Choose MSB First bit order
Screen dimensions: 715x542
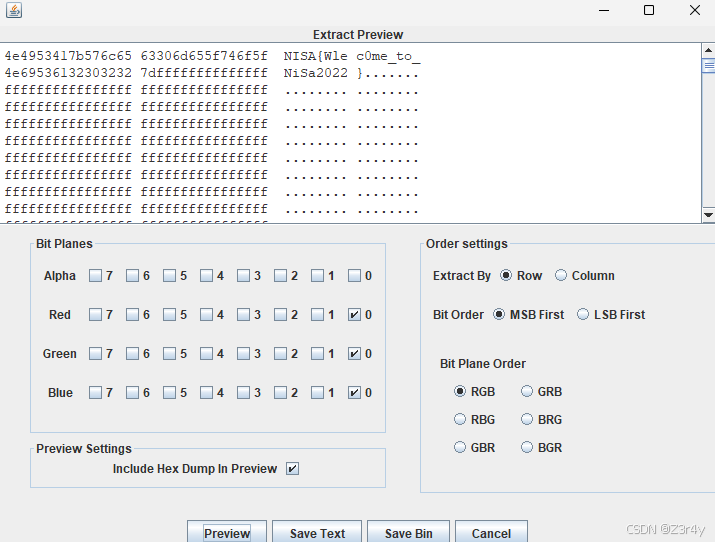pyautogui.click(x=499, y=315)
